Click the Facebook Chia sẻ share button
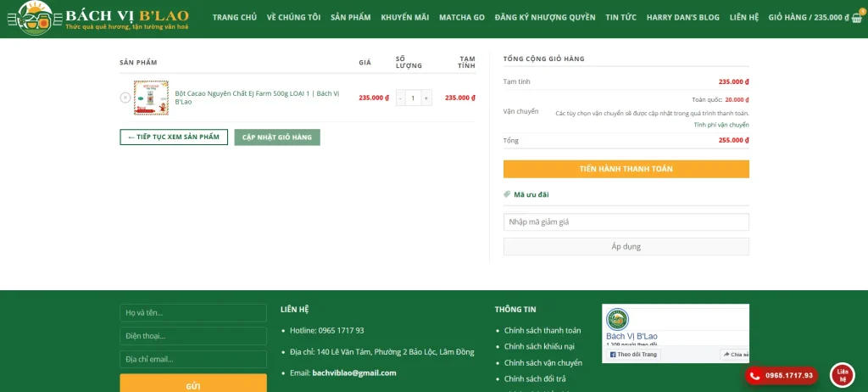The width and height of the screenshot is (868, 392). [x=734, y=355]
